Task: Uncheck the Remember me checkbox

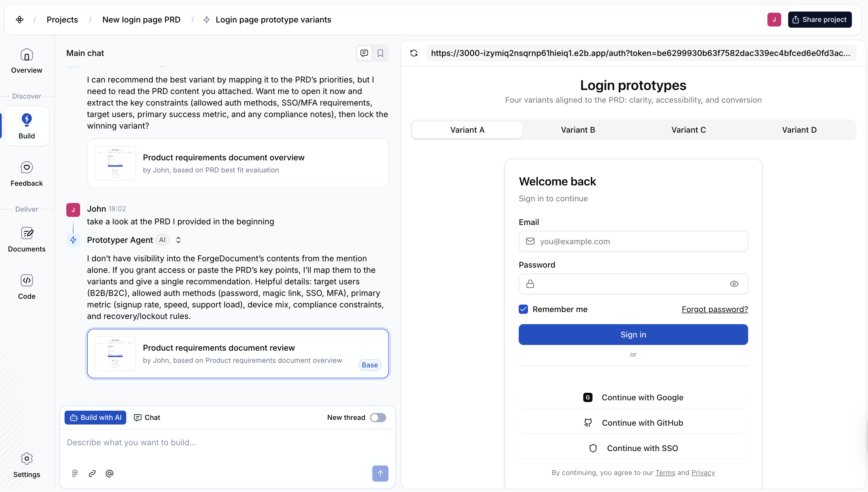Action: 523,309
